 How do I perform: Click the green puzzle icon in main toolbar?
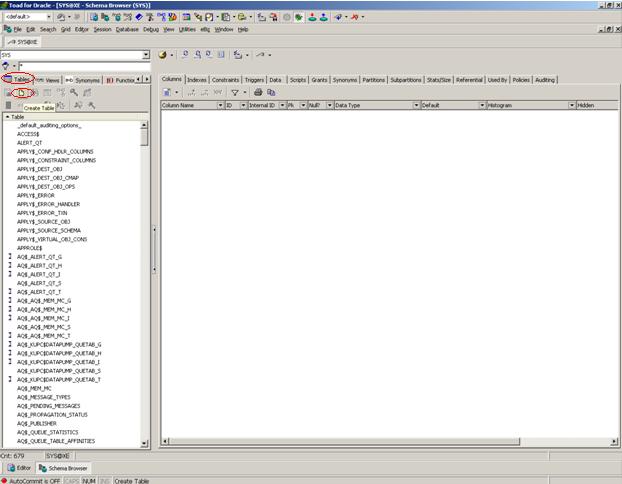pos(299,17)
